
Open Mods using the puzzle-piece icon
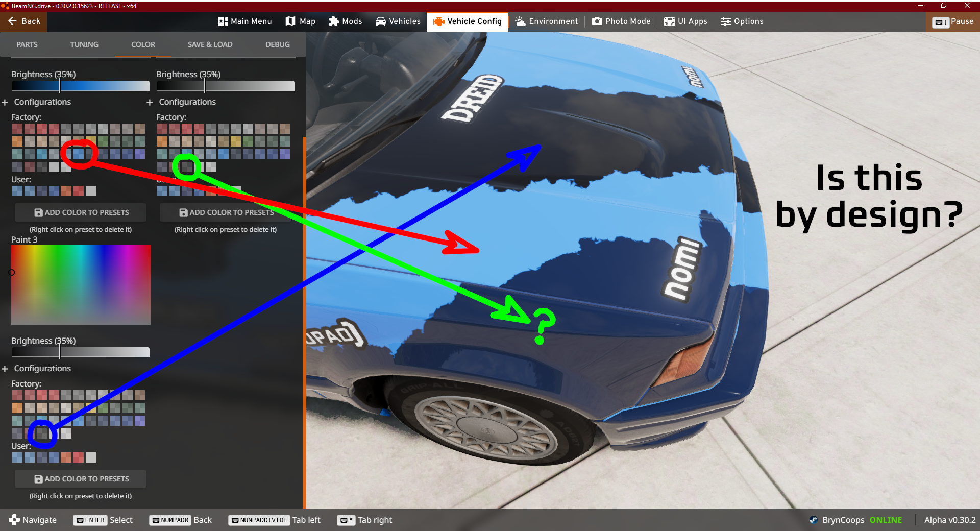[x=334, y=21]
